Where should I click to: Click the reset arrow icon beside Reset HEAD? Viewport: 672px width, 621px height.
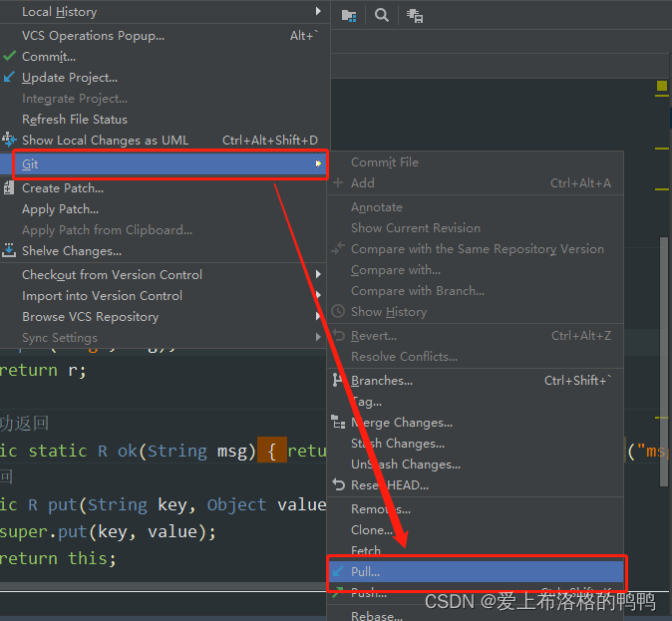pos(338,484)
